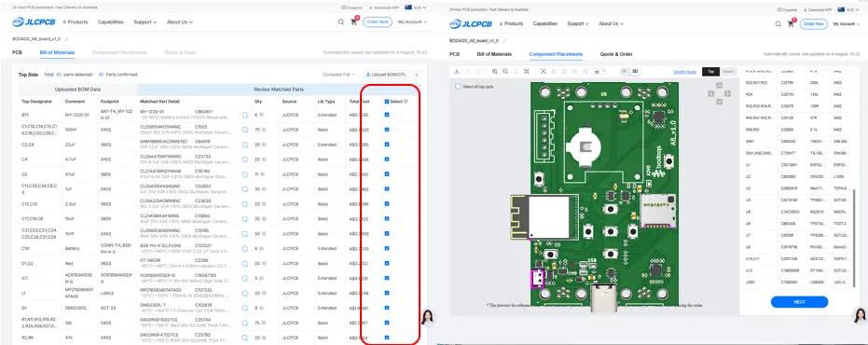Open search in left Bill of Materials page
Image resolution: width=868 pixels, height=345 pixels.
pos(341,22)
